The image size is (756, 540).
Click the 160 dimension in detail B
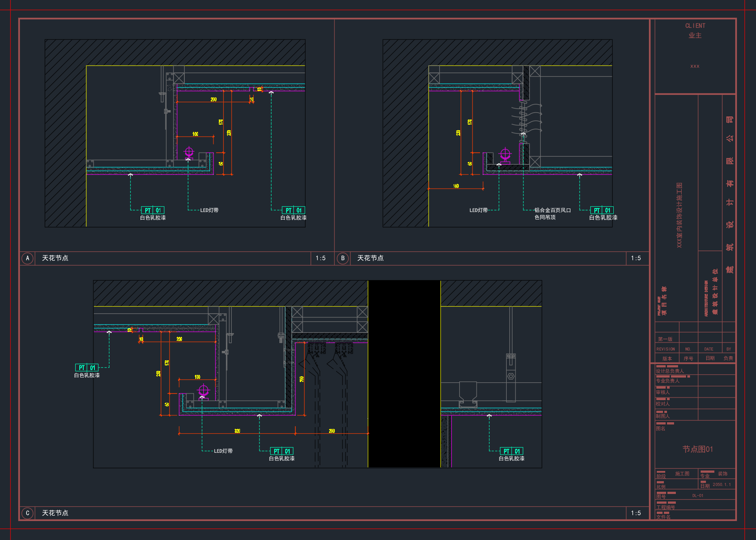456,186
